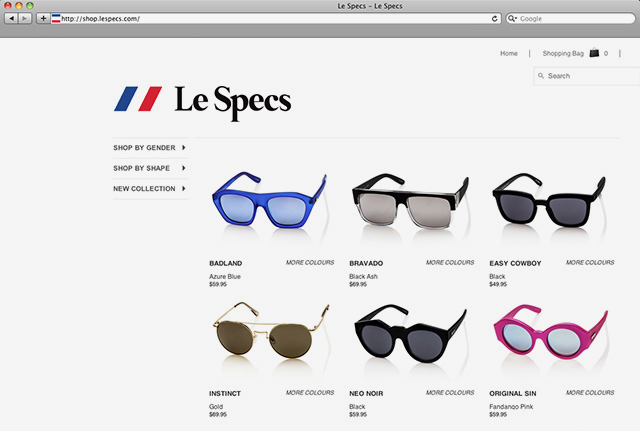This screenshot has width=640, height=431.
Task: Click the plus add bookmark button
Action: 43,18
